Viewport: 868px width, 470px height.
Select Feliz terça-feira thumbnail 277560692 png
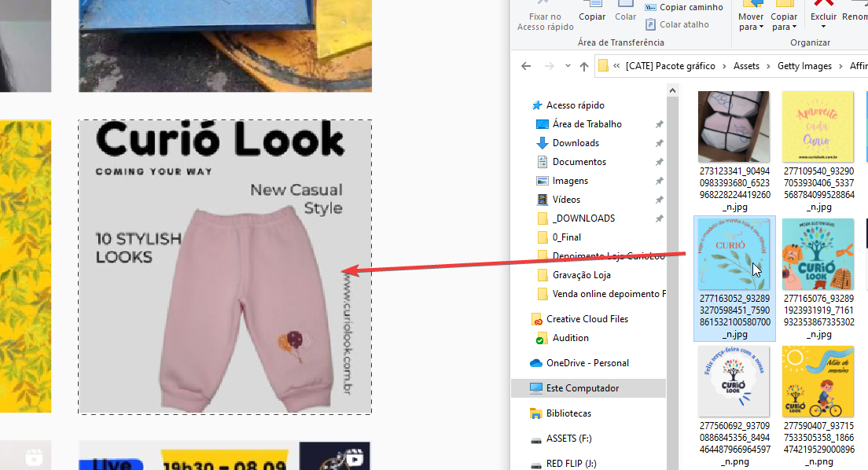point(734,381)
